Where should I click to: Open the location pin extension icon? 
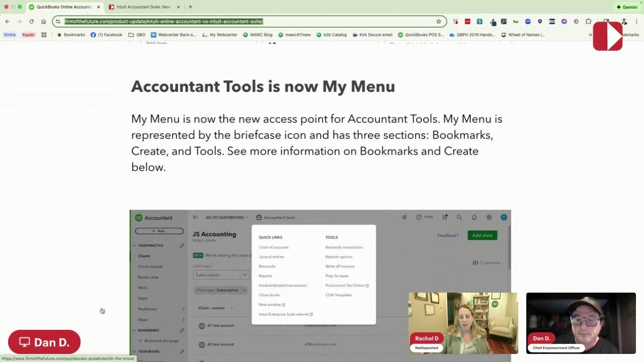pyautogui.click(x=540, y=22)
